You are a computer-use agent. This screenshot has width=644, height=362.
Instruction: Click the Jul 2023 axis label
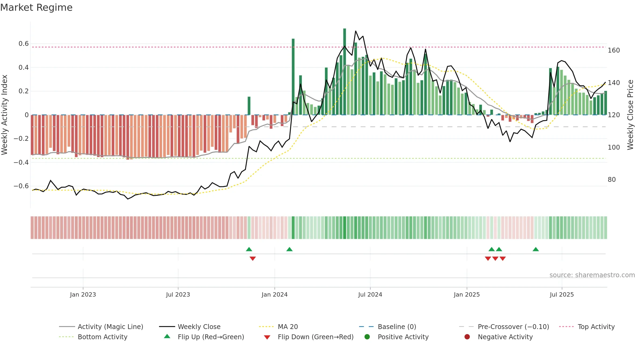coord(178,295)
